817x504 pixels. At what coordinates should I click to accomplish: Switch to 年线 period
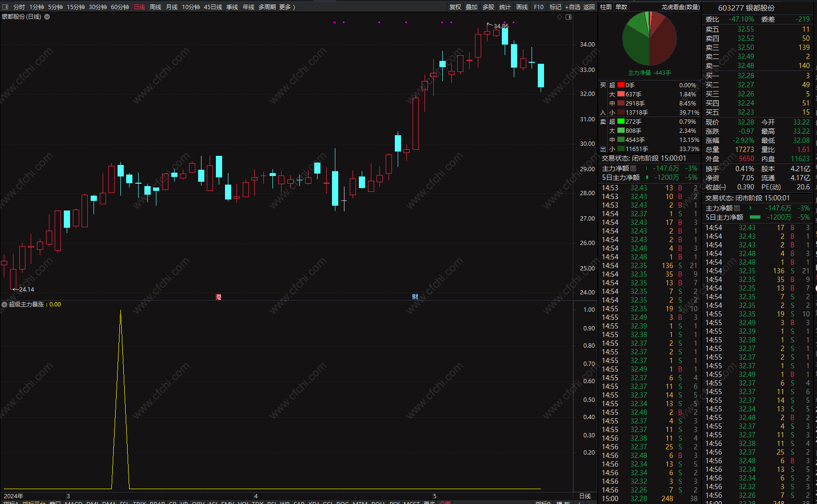(249, 7)
